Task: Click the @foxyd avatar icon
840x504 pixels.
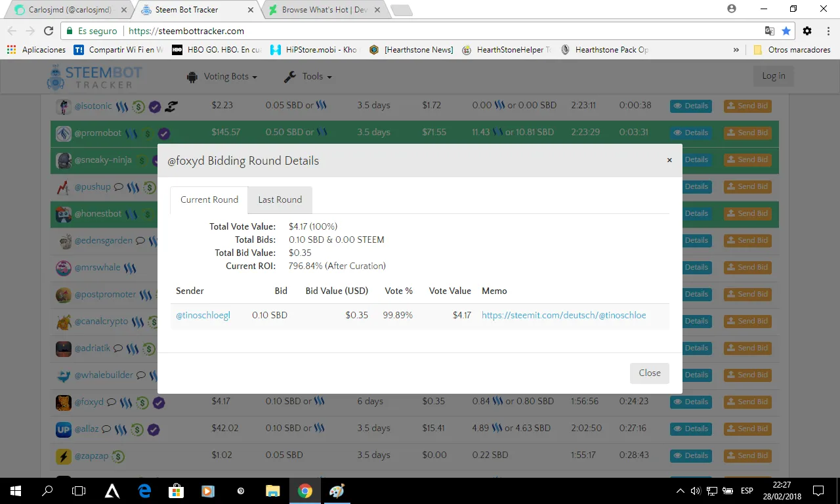Action: point(64,402)
